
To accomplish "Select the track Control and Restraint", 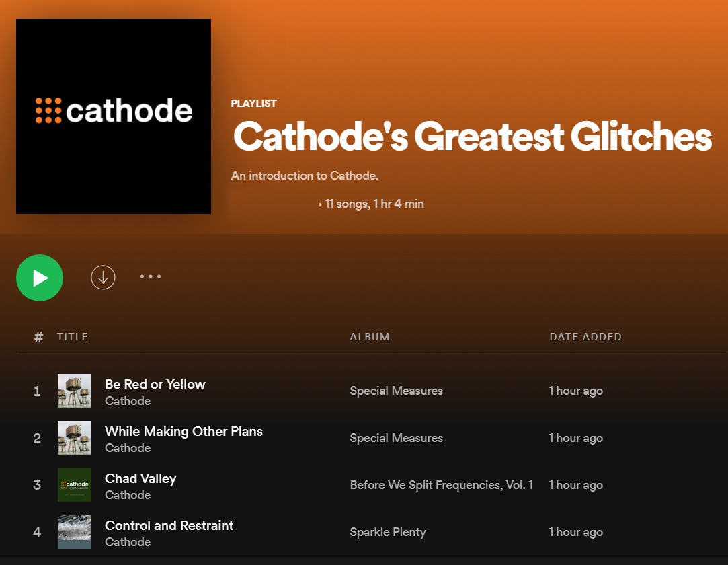I will (x=169, y=525).
